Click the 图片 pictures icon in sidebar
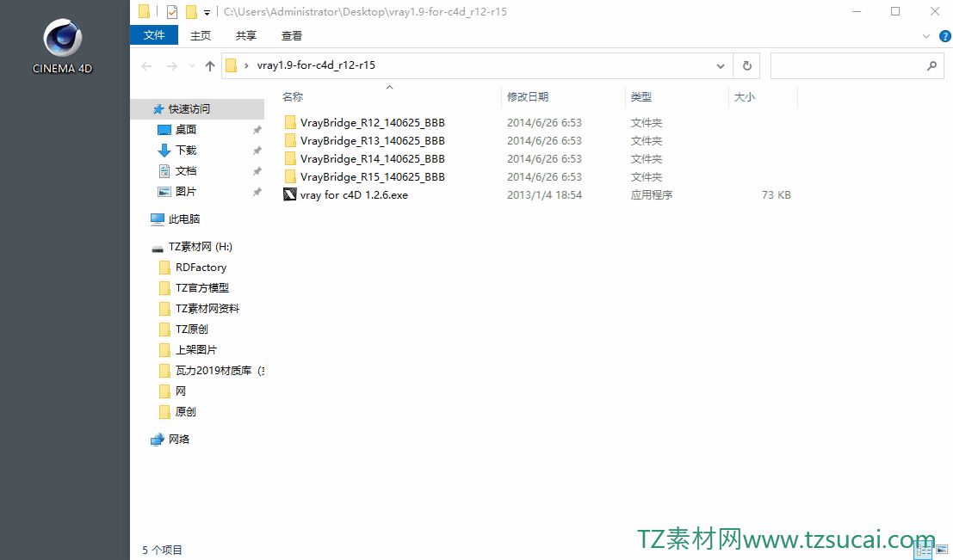 coord(164,192)
